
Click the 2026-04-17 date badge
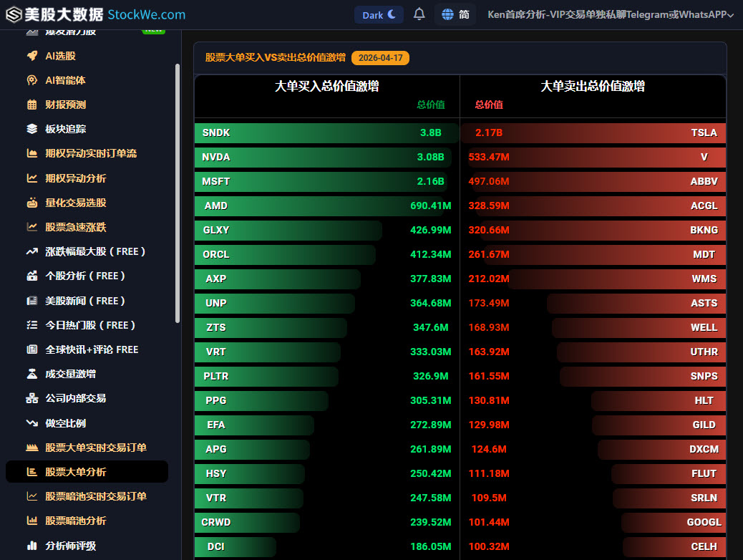(x=380, y=58)
